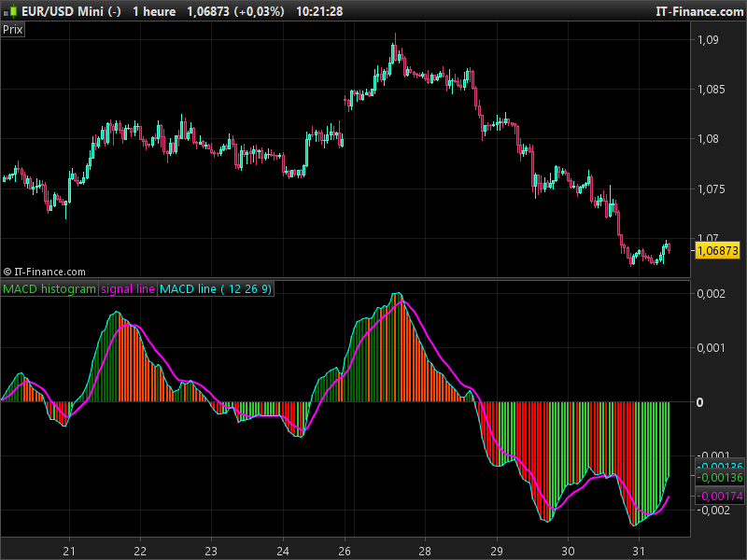Click the 0,002 level on the MACD axis
The height and width of the screenshot is (560, 747).
pyautogui.click(x=710, y=294)
